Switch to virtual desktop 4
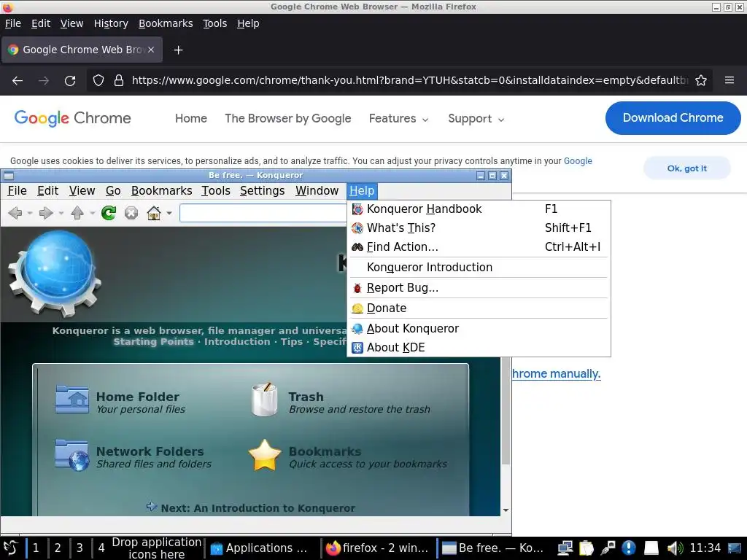The width and height of the screenshot is (747, 560). tap(101, 548)
